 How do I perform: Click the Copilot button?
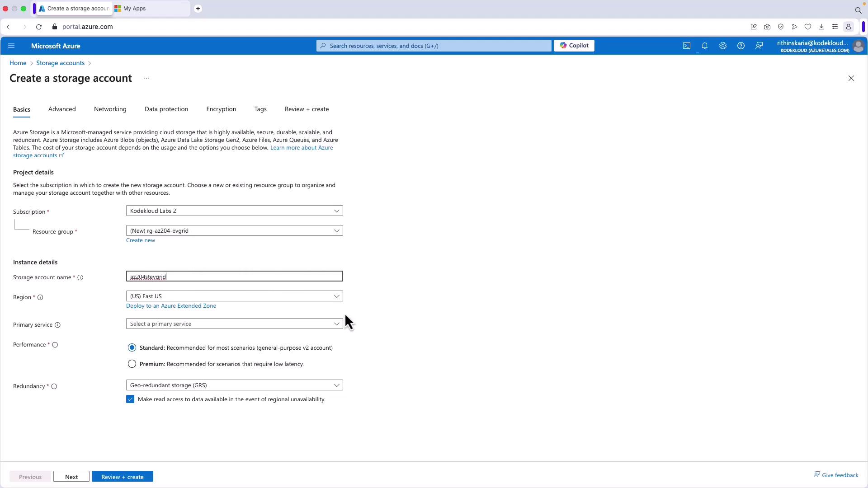click(x=574, y=46)
